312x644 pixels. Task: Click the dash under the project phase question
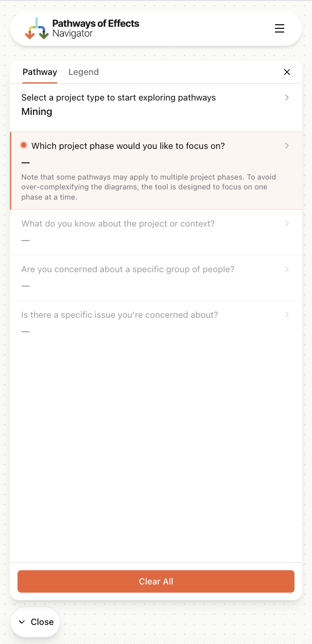(x=26, y=162)
